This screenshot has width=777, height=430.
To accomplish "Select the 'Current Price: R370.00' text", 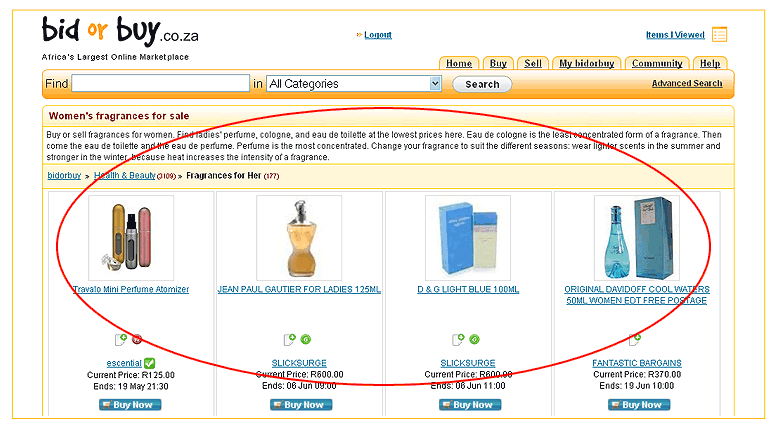I will tap(637, 375).
